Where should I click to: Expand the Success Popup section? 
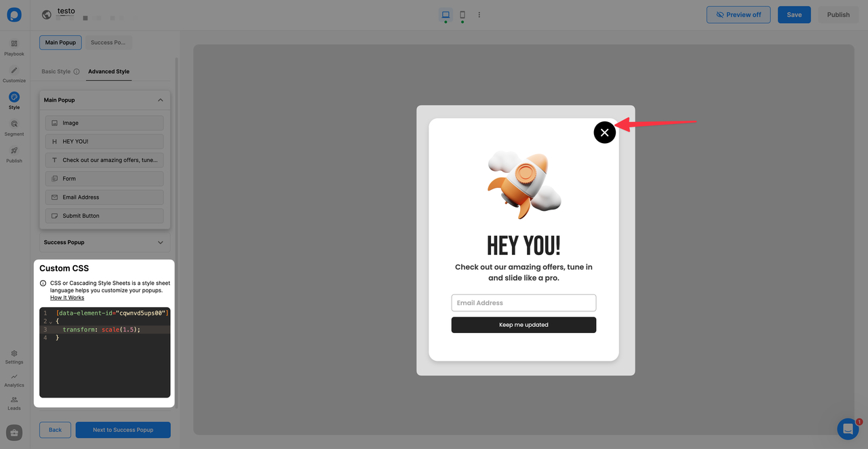[x=160, y=242]
